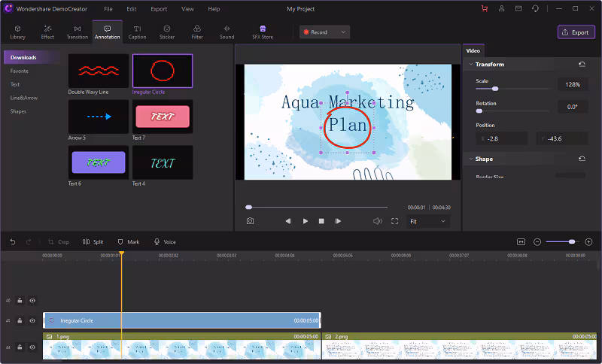Screen dimensions: 602x364
Task: Zoom out the timeline
Action: coord(537,241)
